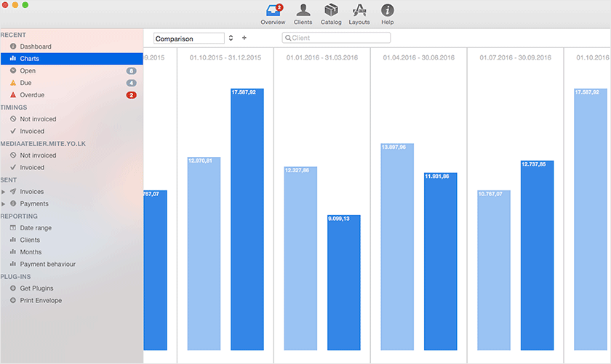Click the Overdue warning triangle icon
This screenshot has height=364, width=611.
click(13, 94)
